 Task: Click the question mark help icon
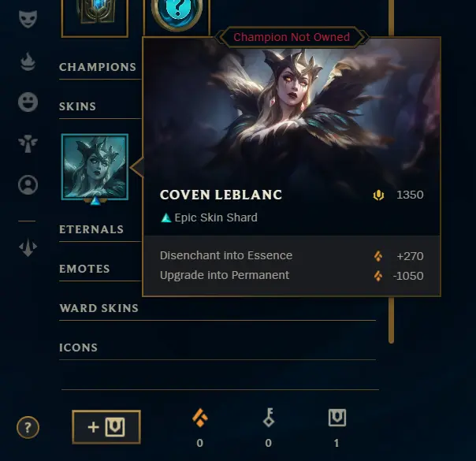click(x=28, y=428)
